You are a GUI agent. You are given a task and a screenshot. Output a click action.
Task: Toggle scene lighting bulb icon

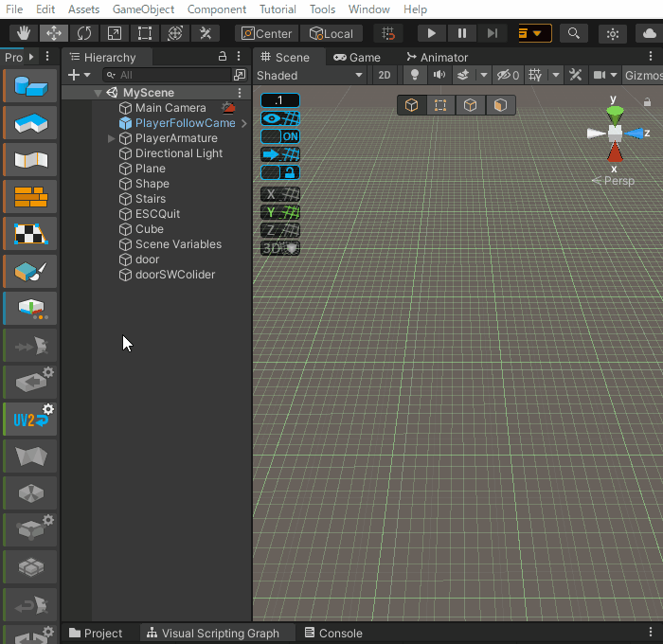pos(414,76)
